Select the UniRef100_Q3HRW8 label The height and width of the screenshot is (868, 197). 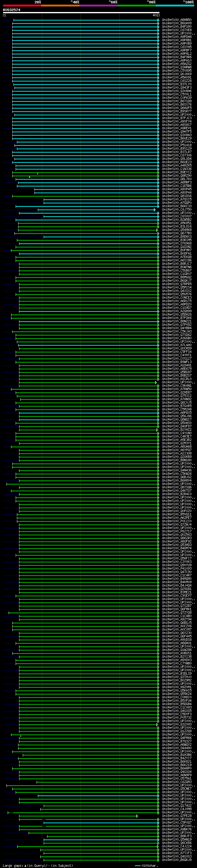pyautogui.click(x=177, y=67)
